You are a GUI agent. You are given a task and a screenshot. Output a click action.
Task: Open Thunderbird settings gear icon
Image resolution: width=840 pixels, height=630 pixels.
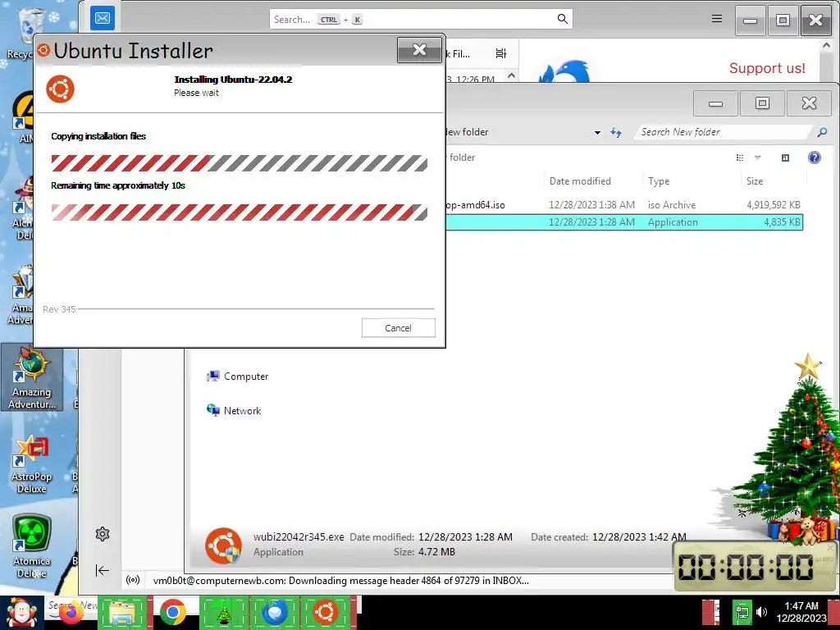[x=103, y=533]
